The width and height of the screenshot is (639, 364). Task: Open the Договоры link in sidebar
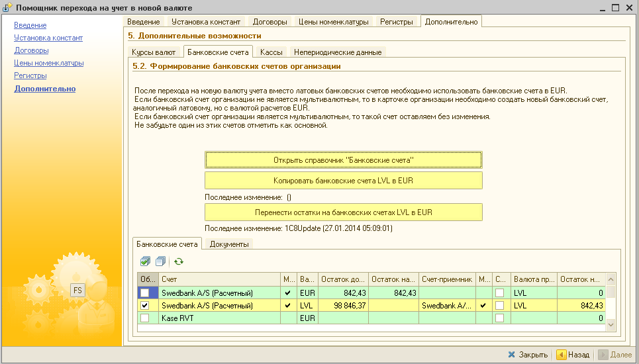tap(31, 50)
